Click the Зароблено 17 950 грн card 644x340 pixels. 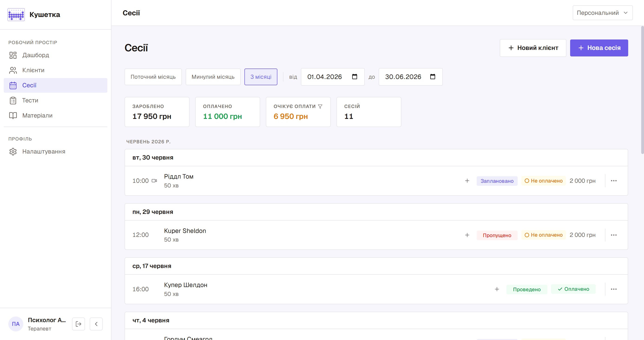157,112
